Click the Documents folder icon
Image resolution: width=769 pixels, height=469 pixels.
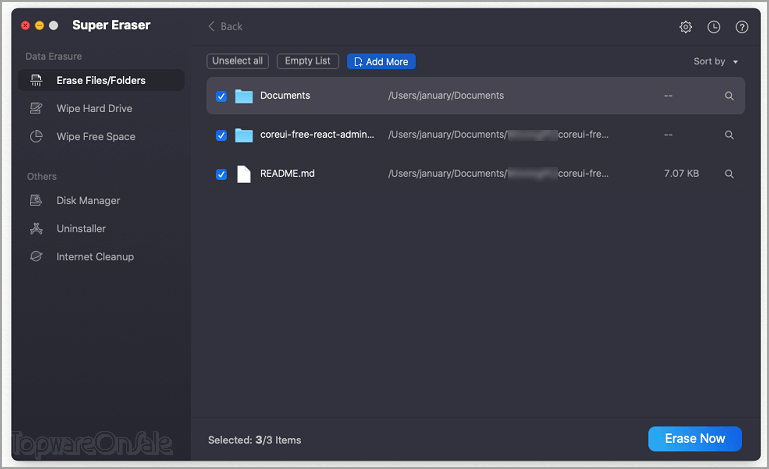(x=244, y=96)
